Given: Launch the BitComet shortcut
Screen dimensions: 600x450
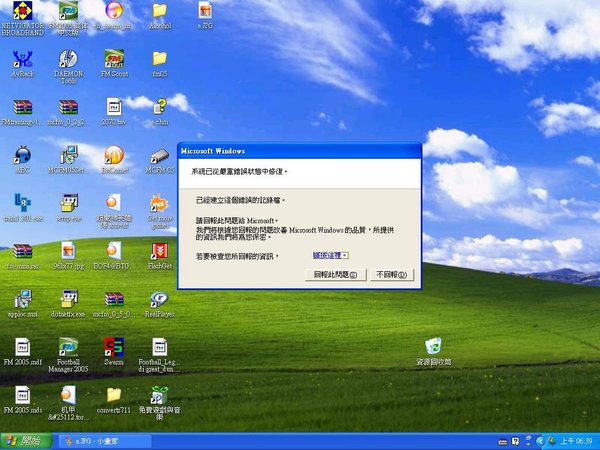Looking at the screenshot, I should pyautogui.click(x=114, y=155).
